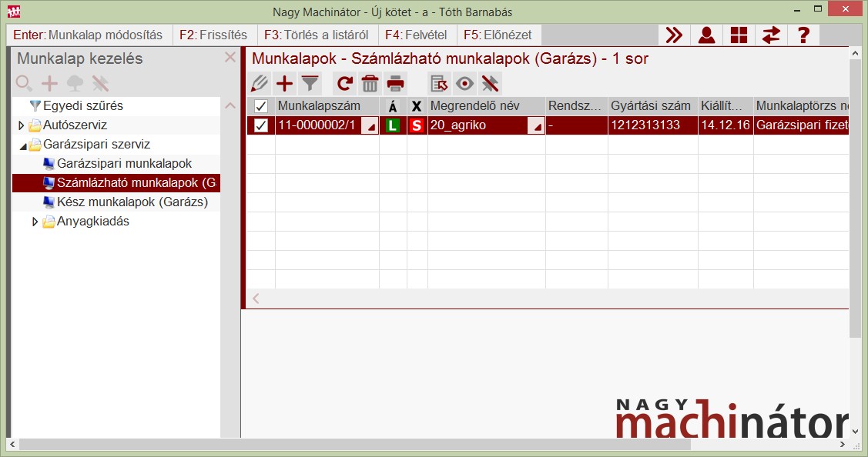This screenshot has width=868, height=457.
Task: Click the application logo in title bar
Action: (x=14, y=11)
